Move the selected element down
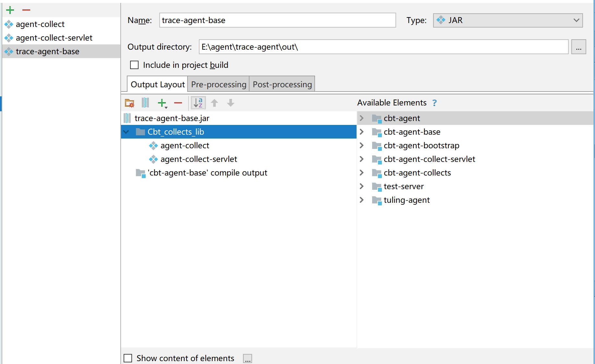 tap(231, 103)
